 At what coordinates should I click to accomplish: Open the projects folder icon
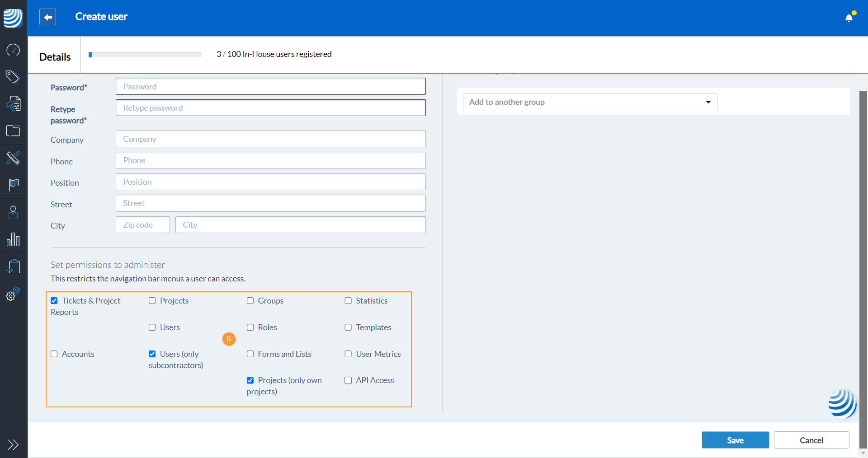(x=13, y=131)
